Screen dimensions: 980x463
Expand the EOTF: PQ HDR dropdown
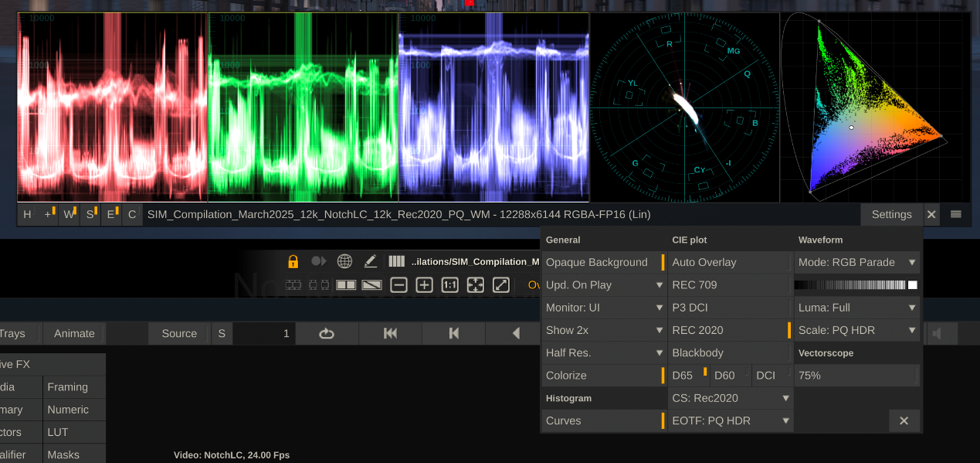pos(731,420)
